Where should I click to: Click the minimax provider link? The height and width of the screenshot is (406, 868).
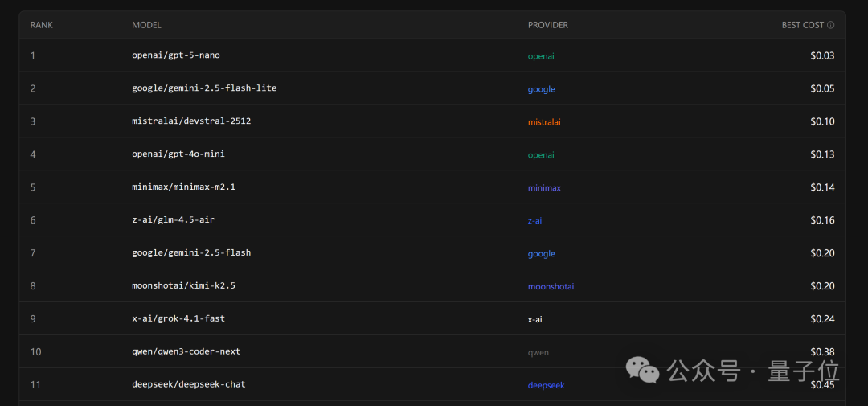(x=544, y=188)
